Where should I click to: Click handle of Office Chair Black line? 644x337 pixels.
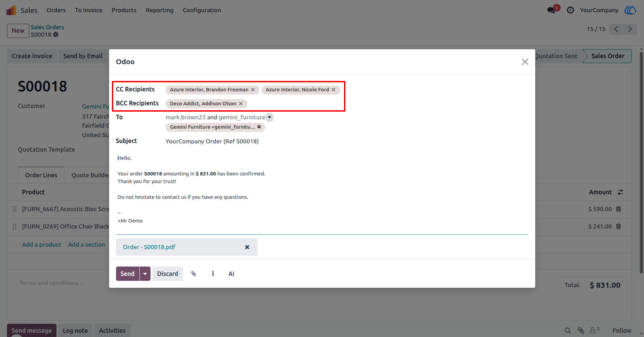[15, 226]
